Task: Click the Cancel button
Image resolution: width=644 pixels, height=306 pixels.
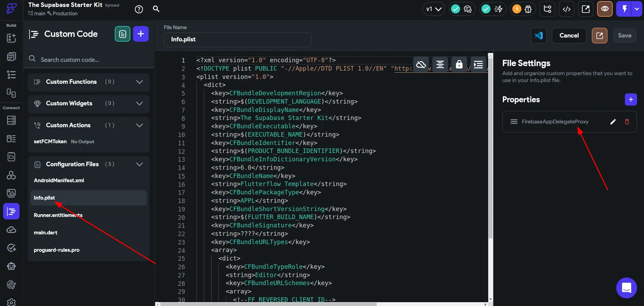Action: (569, 35)
